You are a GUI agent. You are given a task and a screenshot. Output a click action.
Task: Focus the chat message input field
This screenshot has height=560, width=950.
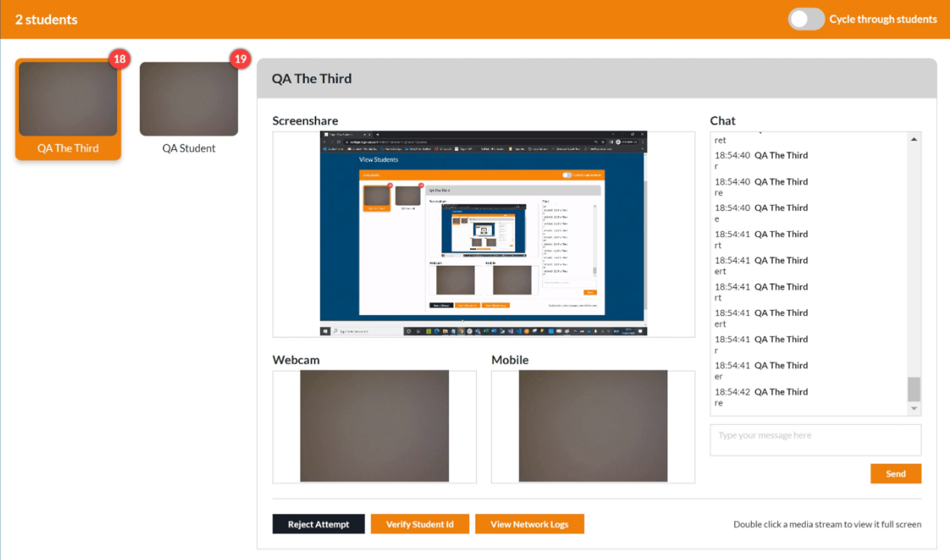click(x=815, y=439)
